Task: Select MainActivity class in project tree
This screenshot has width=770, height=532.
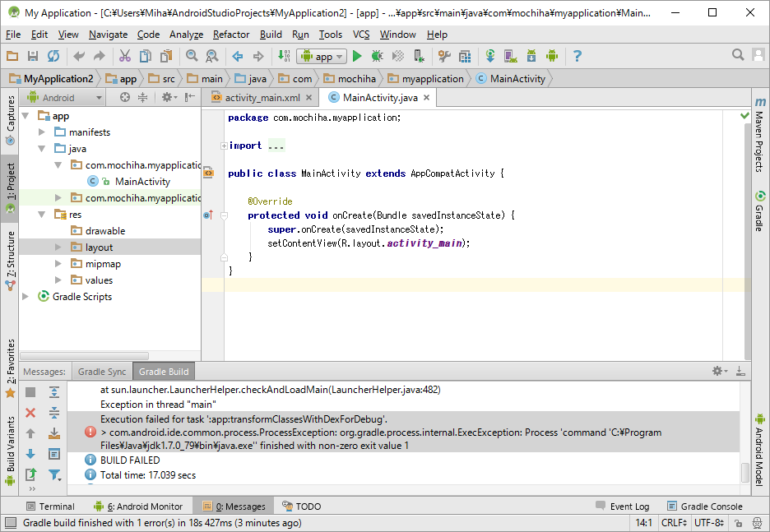Action: coord(142,182)
